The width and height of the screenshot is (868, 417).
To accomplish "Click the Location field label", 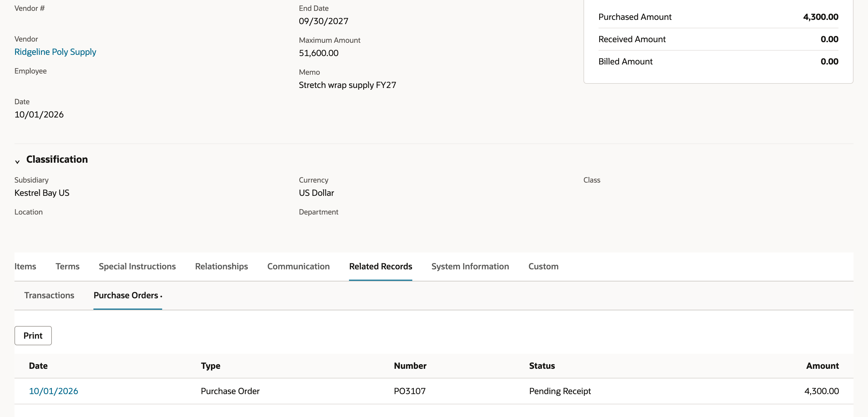I will tap(28, 212).
